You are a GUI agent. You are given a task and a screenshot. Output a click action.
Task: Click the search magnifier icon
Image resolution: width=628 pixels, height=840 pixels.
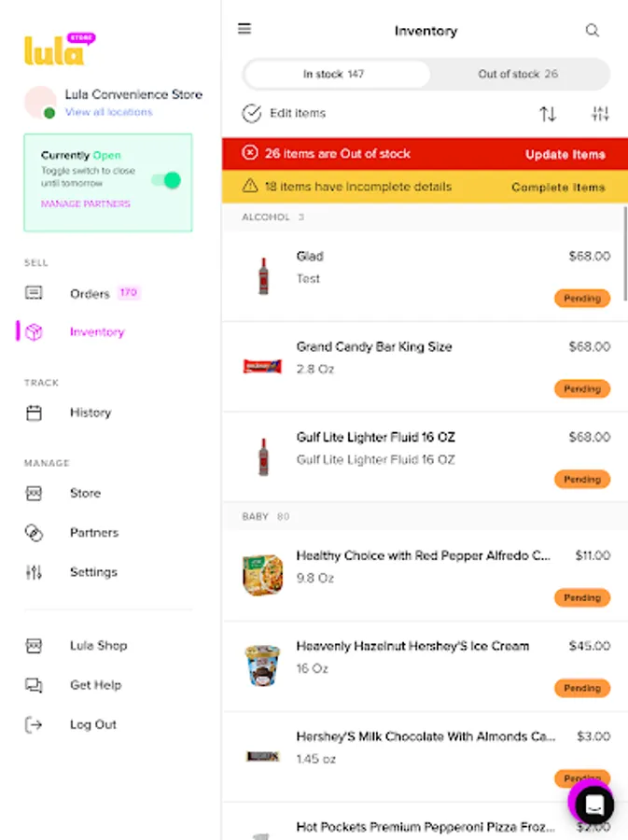(592, 31)
